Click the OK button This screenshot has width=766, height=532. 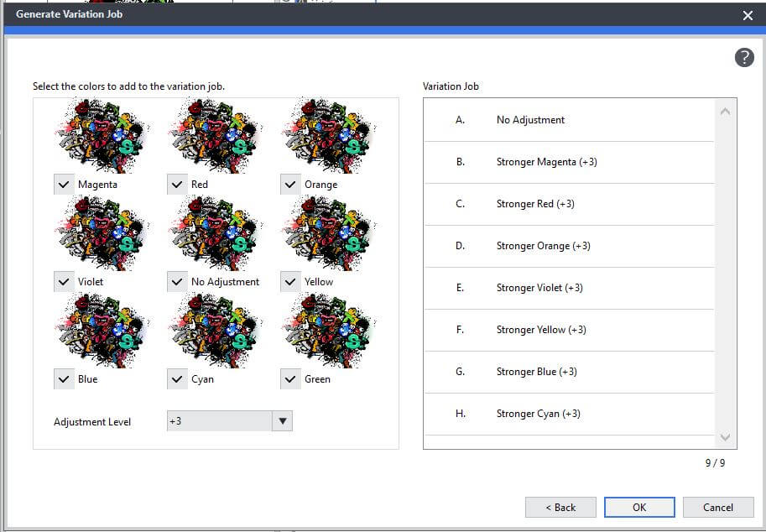pyautogui.click(x=639, y=507)
